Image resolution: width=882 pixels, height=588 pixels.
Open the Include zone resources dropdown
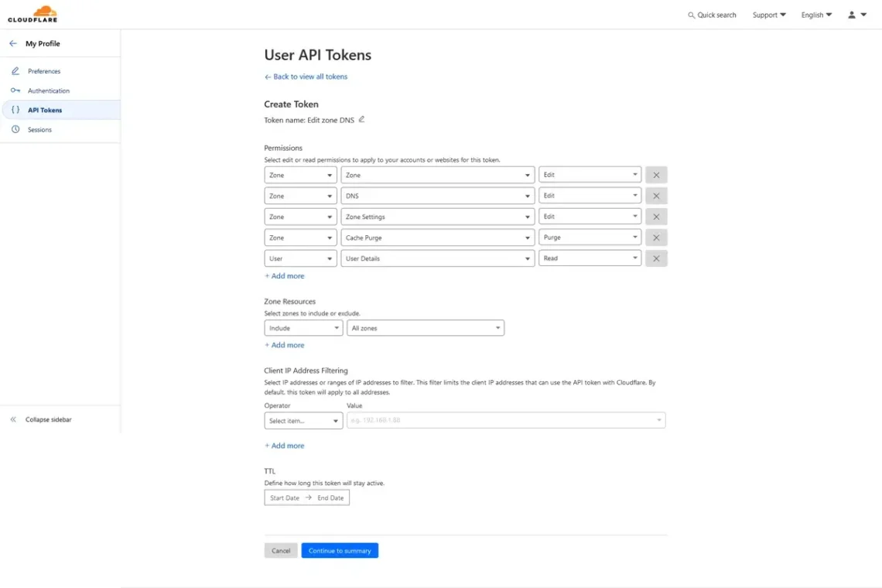pos(303,328)
